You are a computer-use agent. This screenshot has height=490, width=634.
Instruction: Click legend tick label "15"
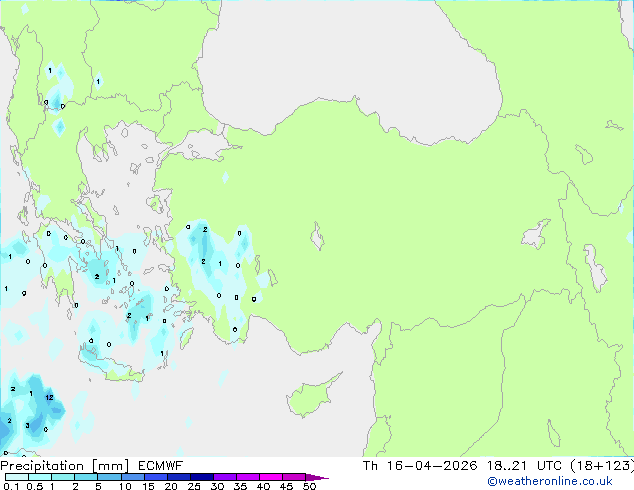(148, 486)
